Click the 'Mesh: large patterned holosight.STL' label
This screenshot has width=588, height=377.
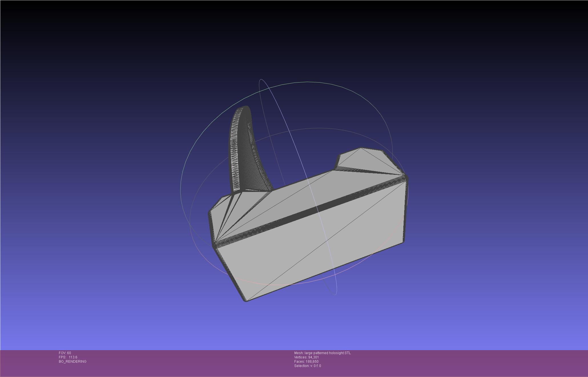322,353
